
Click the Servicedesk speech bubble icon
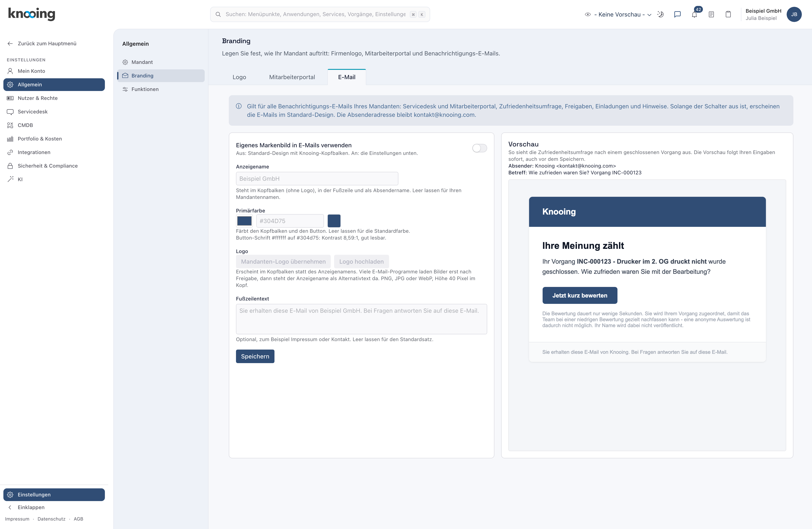[10, 112]
